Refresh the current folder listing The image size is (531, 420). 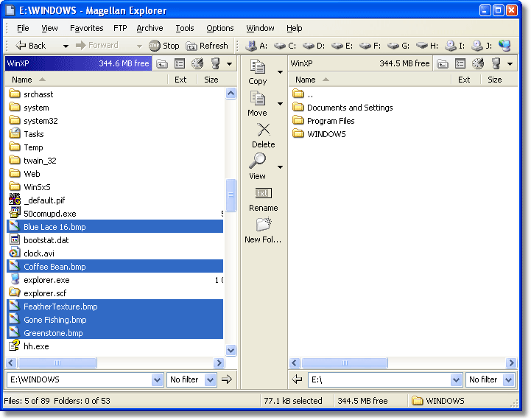point(207,46)
